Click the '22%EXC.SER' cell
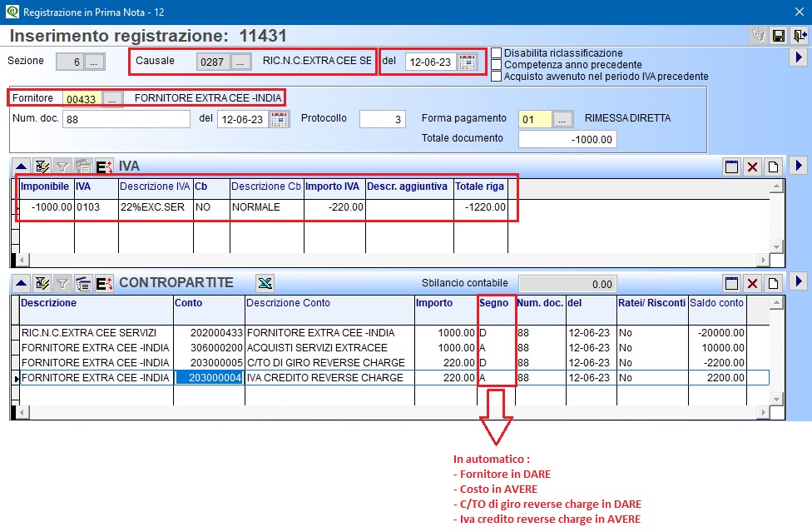 pos(156,207)
